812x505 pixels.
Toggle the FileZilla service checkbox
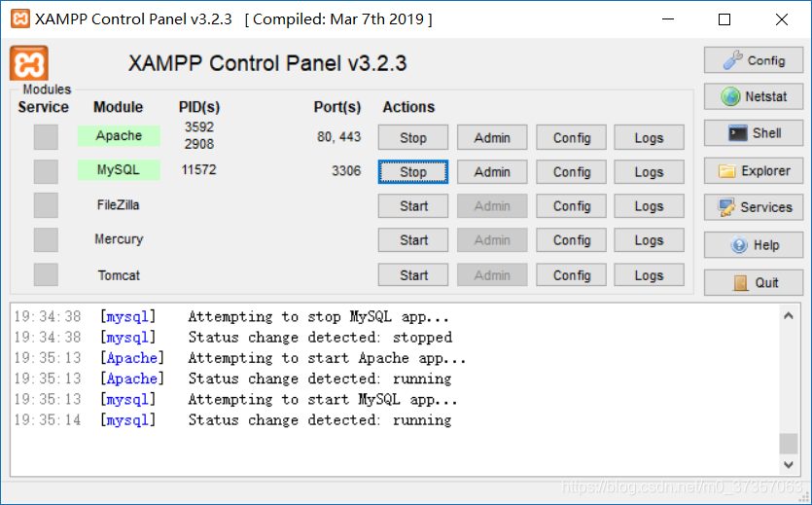pyautogui.click(x=46, y=205)
